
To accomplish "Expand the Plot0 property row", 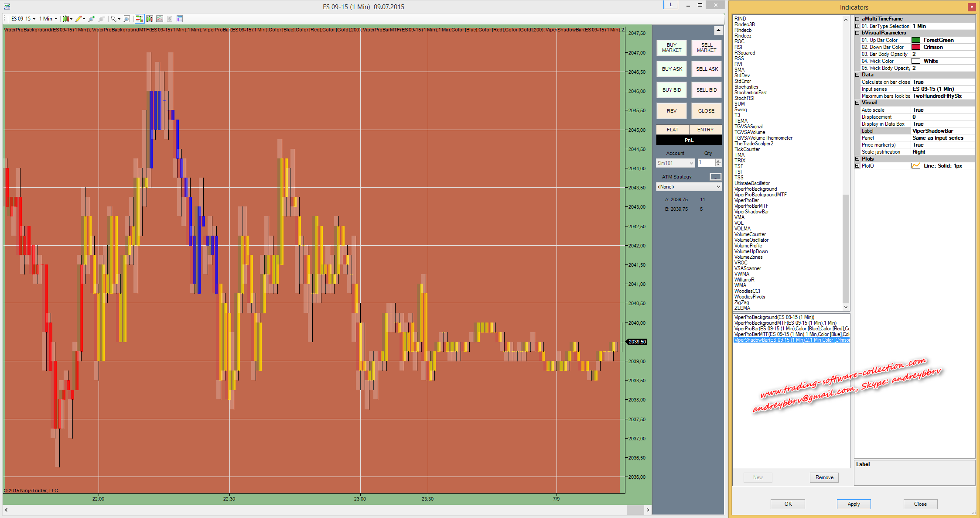I will coord(857,166).
